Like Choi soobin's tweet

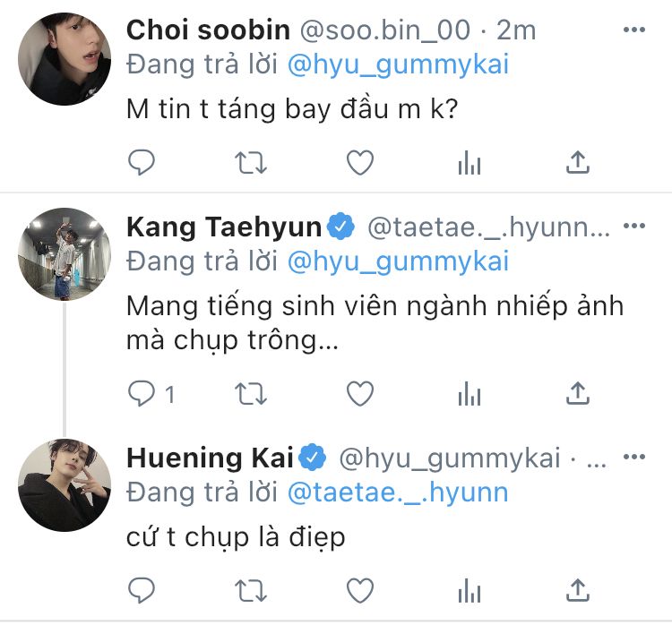[359, 162]
